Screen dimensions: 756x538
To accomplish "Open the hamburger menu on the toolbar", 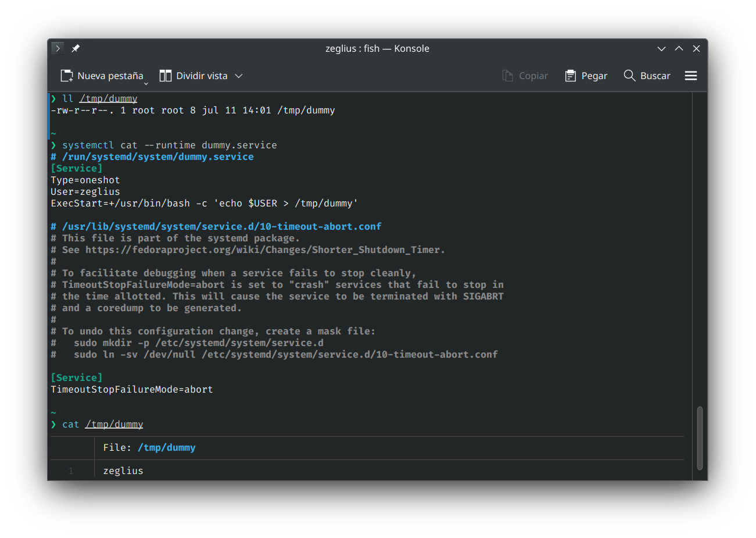I will (x=690, y=75).
